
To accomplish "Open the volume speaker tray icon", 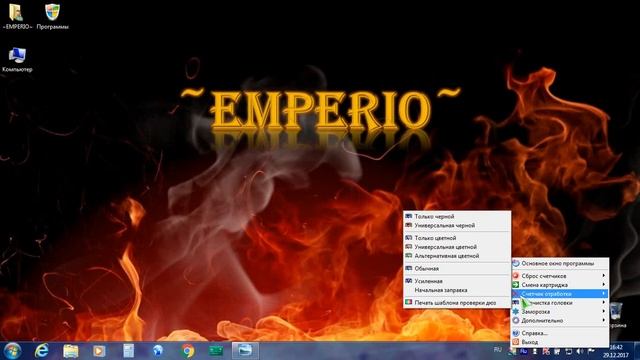I will pyautogui.click(x=580, y=351).
